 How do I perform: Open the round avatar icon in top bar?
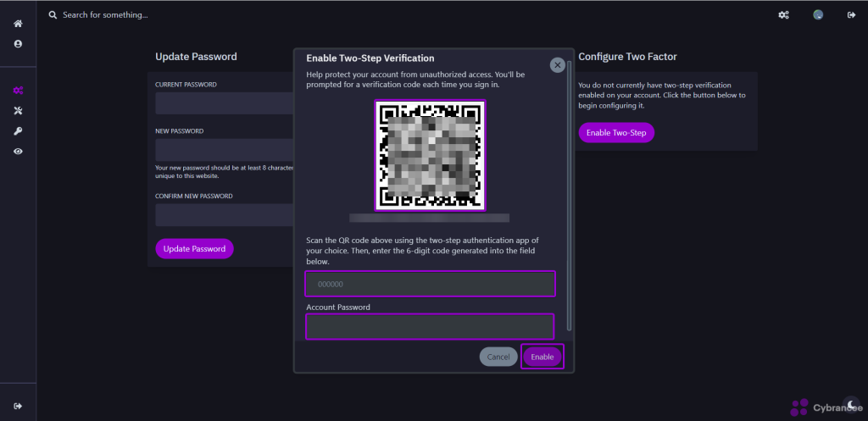click(818, 15)
